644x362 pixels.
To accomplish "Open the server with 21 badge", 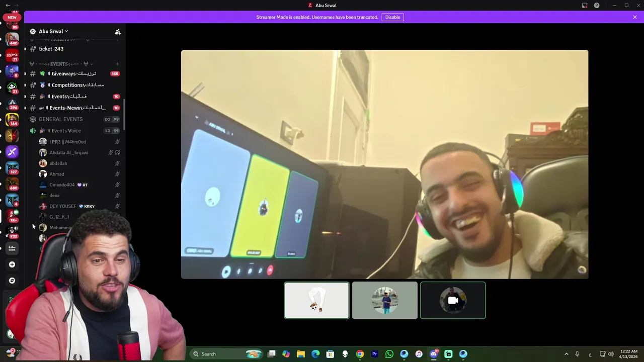I will point(12,87).
